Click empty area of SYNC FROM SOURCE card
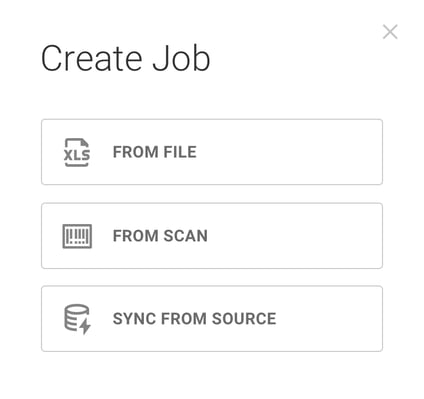The width and height of the screenshot is (424, 399). (x=330, y=319)
